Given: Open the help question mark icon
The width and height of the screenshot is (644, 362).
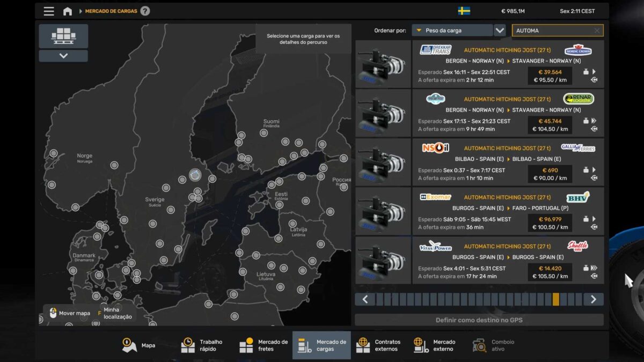Looking at the screenshot, I should point(145,11).
